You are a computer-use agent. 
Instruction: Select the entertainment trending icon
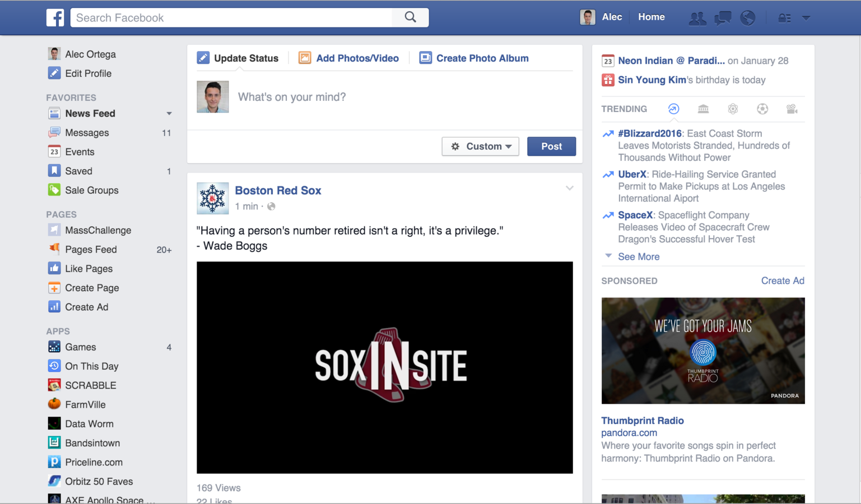point(792,109)
